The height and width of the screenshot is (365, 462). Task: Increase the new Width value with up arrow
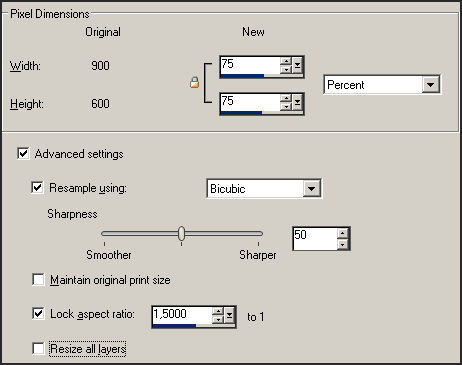pos(286,61)
